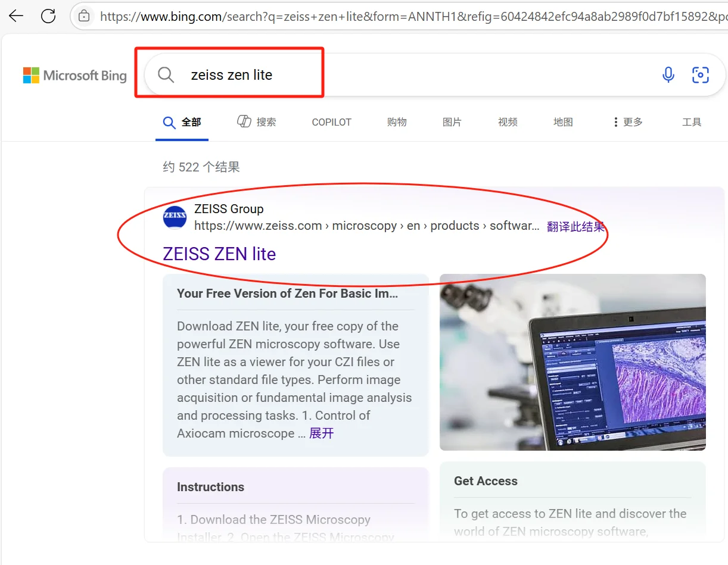Click the browser back arrow
The height and width of the screenshot is (565, 728).
15,16
